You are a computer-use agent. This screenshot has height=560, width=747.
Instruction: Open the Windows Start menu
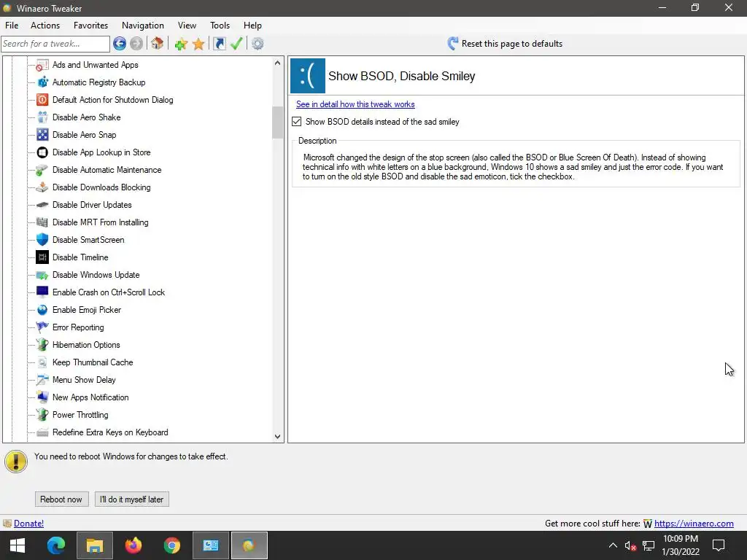pyautogui.click(x=18, y=545)
